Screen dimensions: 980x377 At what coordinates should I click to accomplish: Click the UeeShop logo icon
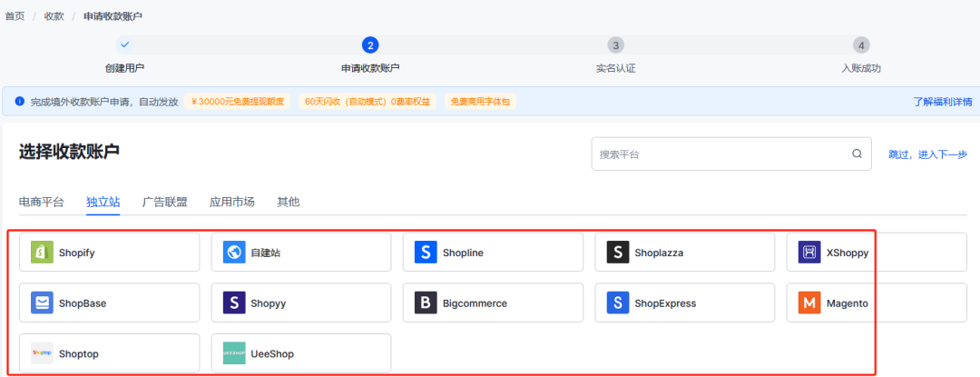click(234, 353)
